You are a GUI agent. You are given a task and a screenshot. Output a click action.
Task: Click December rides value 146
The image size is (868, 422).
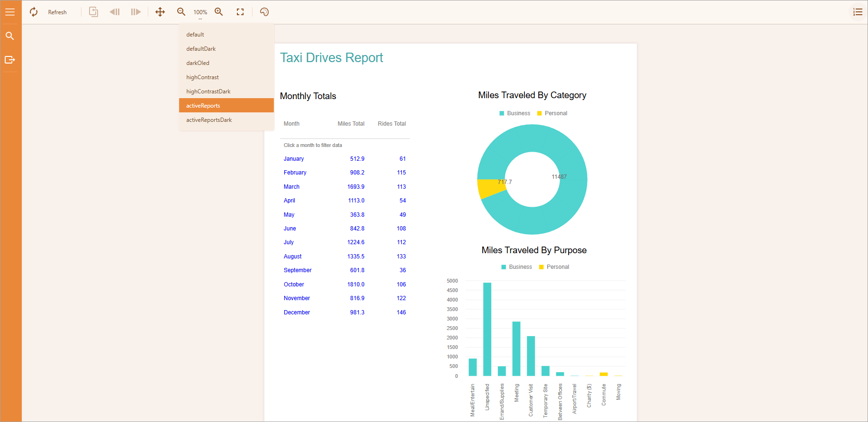tap(401, 312)
